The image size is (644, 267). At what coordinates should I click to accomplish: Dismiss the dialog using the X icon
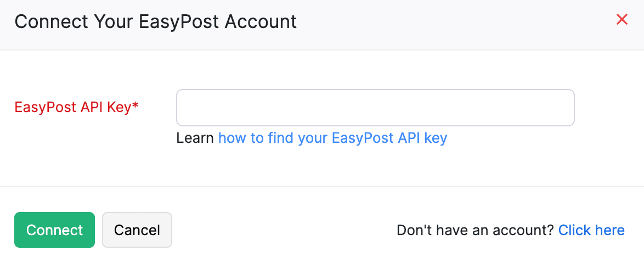[x=622, y=20]
